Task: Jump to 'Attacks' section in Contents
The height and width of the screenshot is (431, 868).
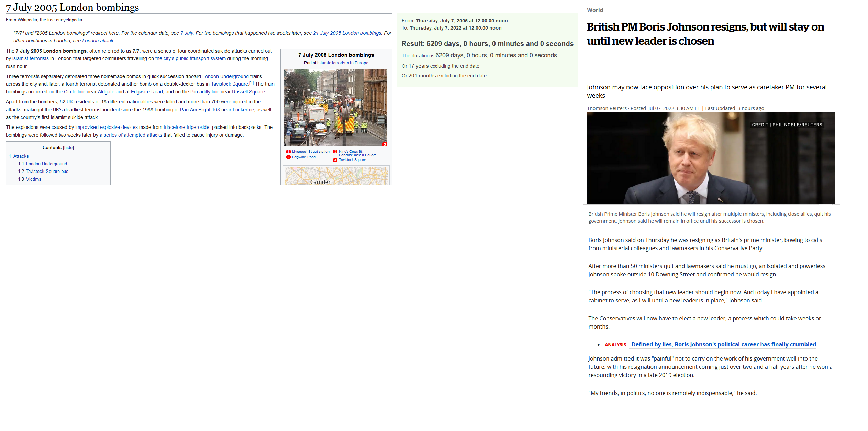Action: [x=21, y=156]
